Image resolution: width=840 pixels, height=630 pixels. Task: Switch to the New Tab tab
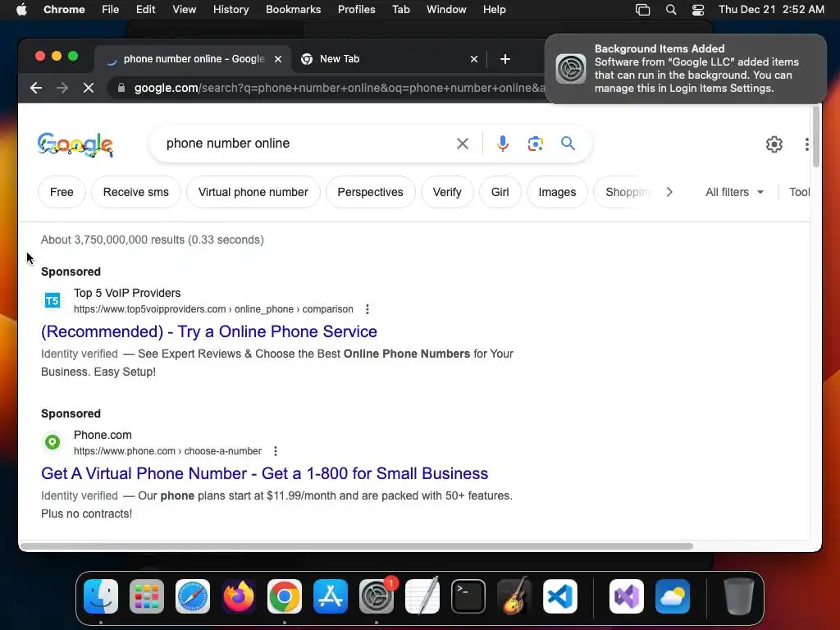pyautogui.click(x=390, y=59)
